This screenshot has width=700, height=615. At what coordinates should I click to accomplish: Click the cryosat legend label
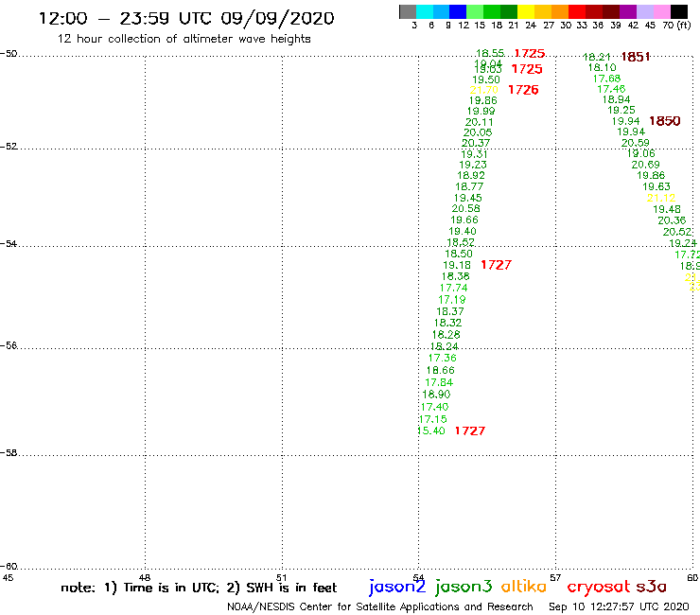click(x=599, y=587)
